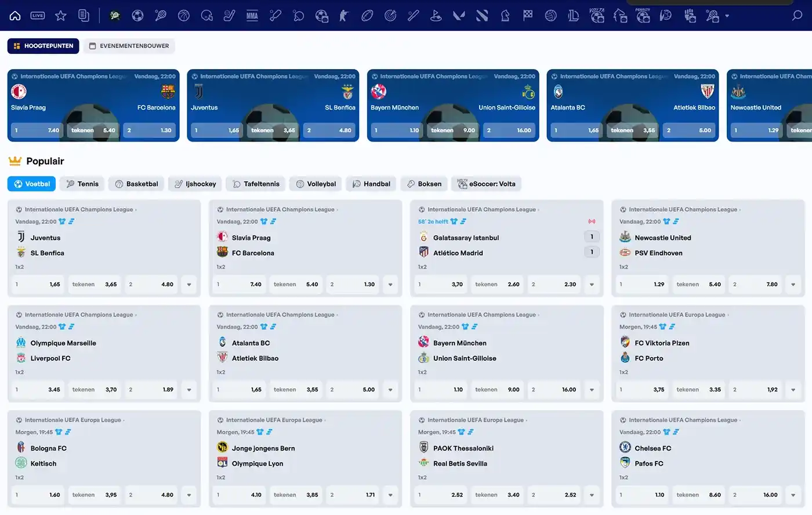Select the Tafeltennis filter tab
This screenshot has width=812, height=515.
pyautogui.click(x=255, y=184)
